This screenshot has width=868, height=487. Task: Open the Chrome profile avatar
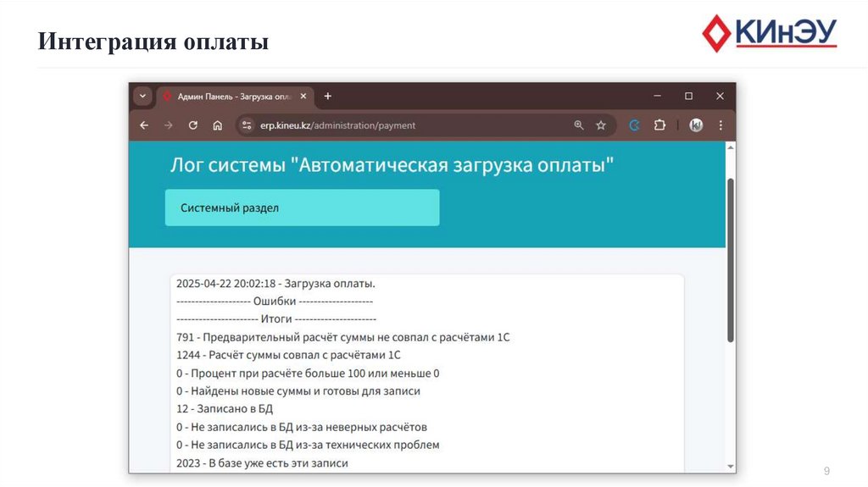point(696,125)
